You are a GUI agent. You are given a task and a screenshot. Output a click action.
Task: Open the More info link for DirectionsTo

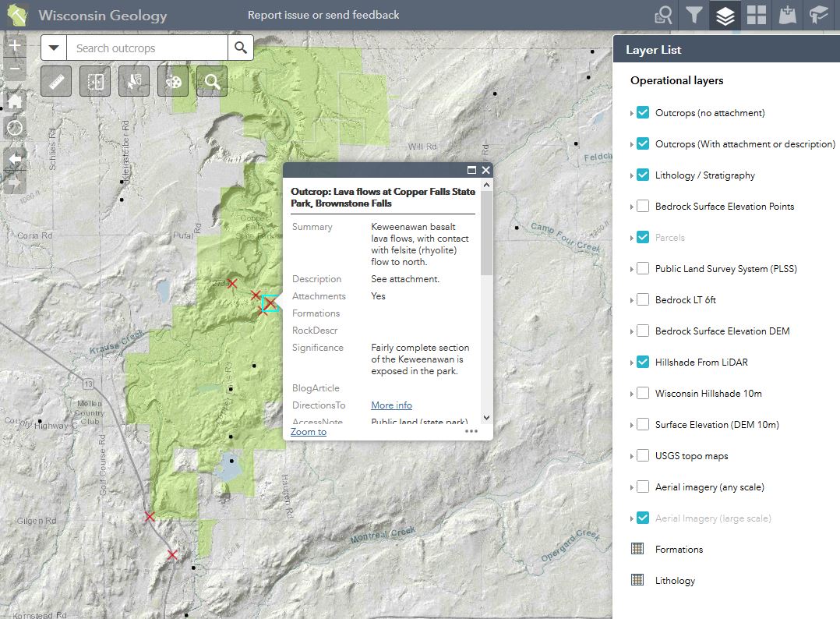pyautogui.click(x=391, y=405)
